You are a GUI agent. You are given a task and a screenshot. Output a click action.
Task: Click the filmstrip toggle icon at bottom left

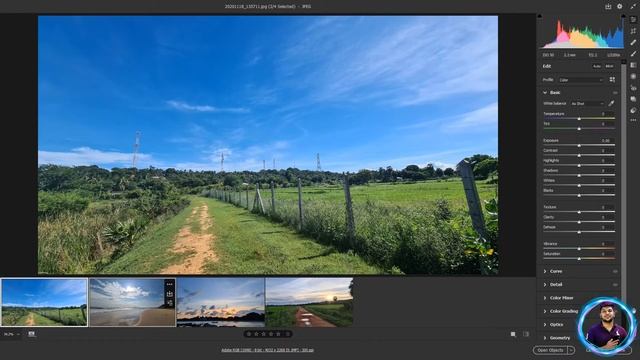[x=31, y=334]
